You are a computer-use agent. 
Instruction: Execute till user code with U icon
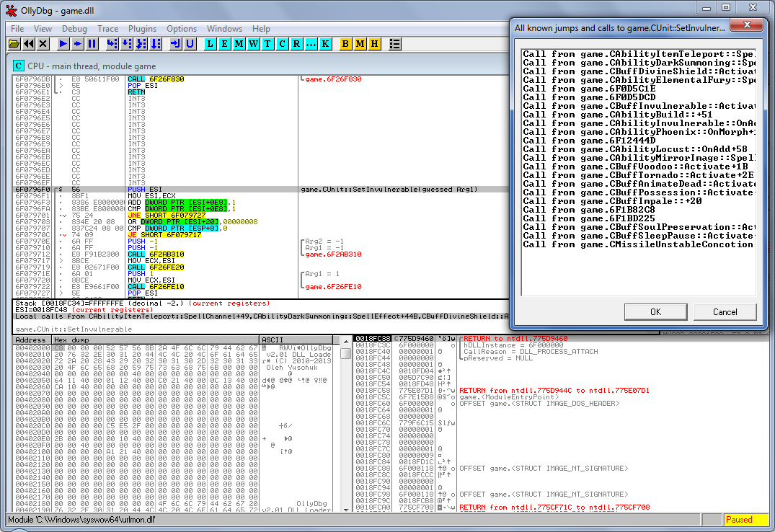(x=190, y=44)
